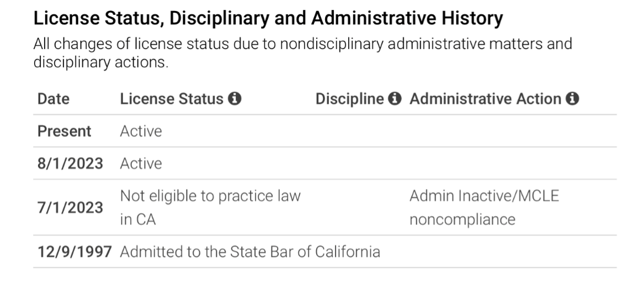The width and height of the screenshot is (644, 291).
Task: Click Active status in Present row
Action: (x=141, y=131)
